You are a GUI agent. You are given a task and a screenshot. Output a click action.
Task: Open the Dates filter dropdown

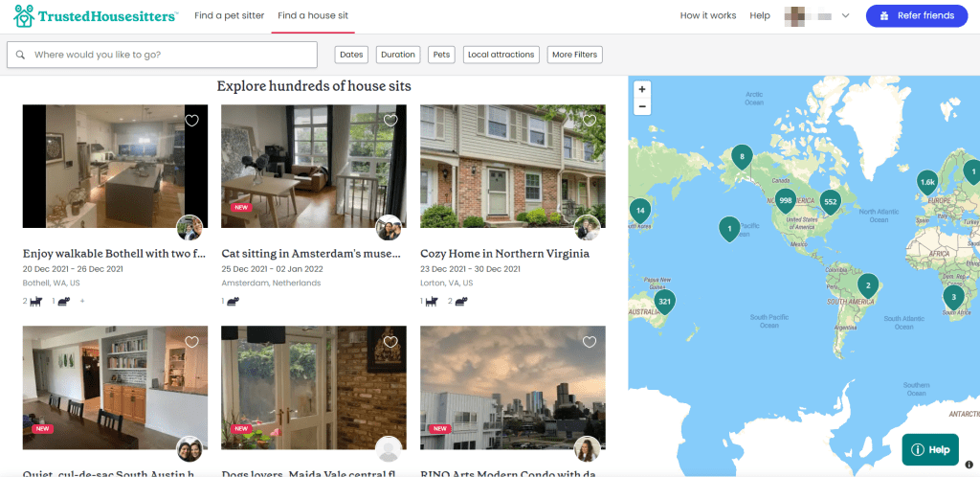tap(351, 55)
